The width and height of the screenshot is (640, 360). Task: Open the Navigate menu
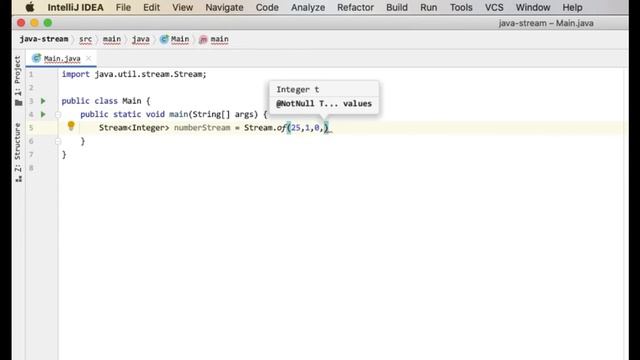click(x=224, y=7)
